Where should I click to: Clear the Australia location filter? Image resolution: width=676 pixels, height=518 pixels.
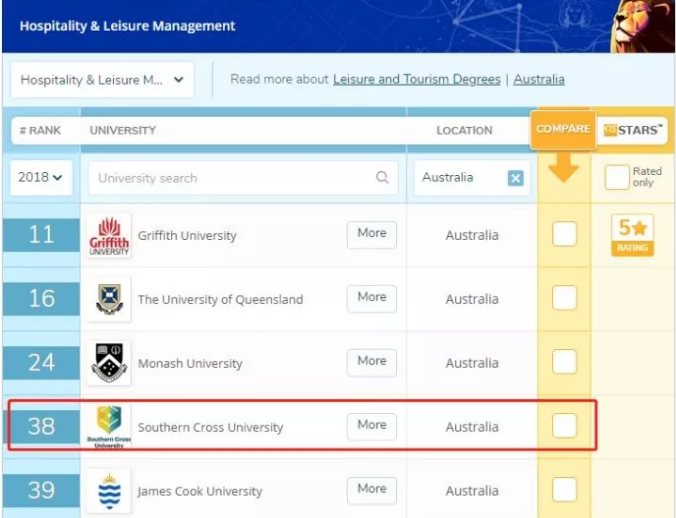tap(516, 178)
